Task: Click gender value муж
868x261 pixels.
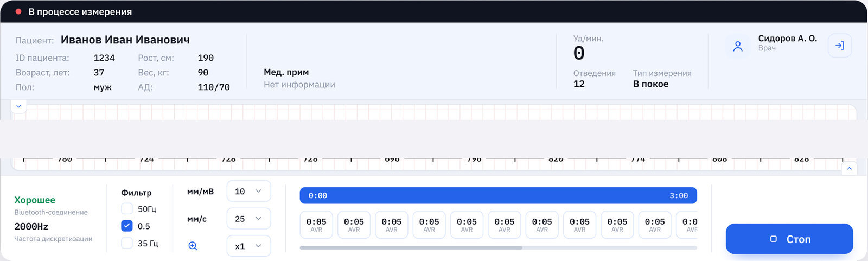Action: 103,87
